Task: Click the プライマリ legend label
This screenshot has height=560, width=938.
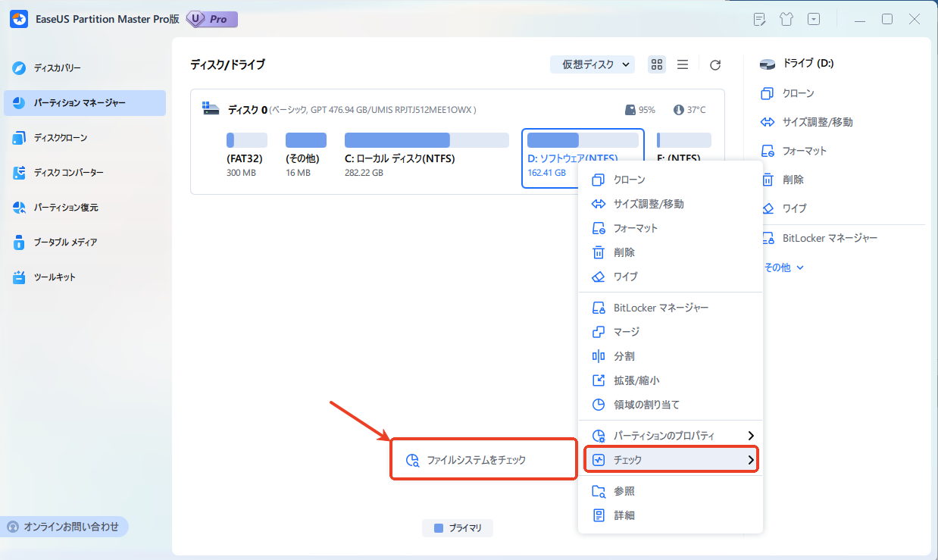Action: click(458, 528)
